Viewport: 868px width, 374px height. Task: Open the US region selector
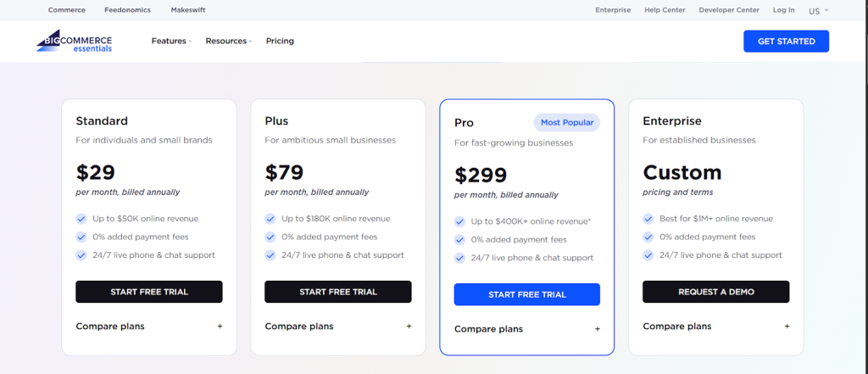point(818,11)
